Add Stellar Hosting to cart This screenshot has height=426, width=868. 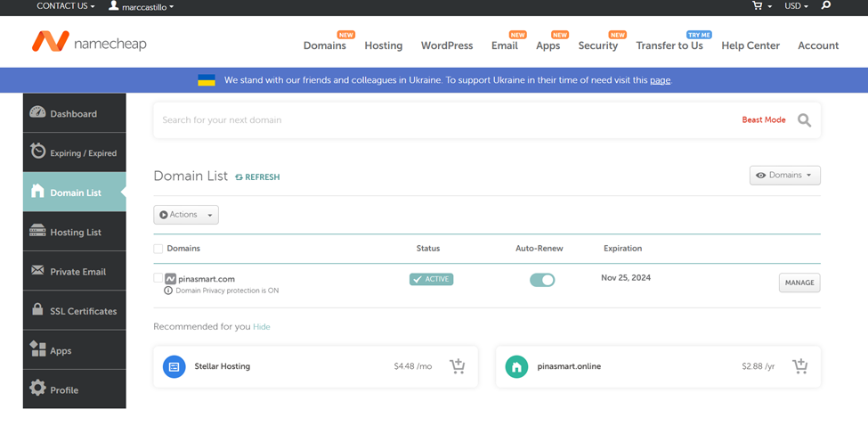tap(458, 366)
